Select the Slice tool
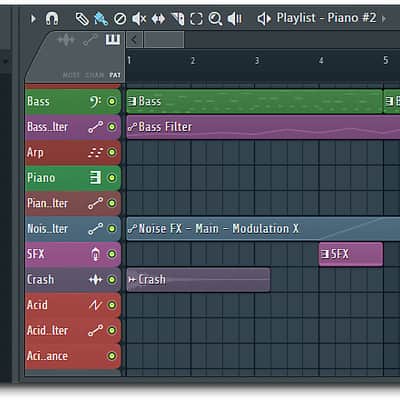 click(x=177, y=19)
